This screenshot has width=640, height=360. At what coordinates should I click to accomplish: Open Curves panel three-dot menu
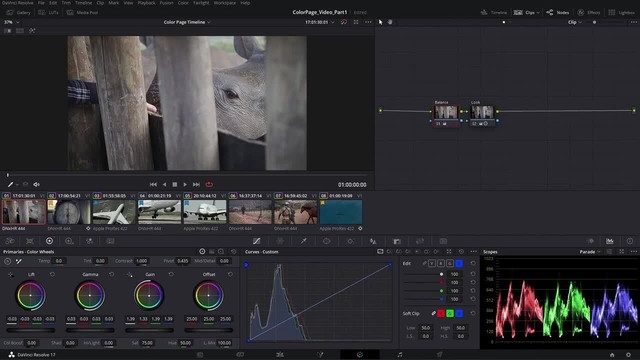[473, 251]
